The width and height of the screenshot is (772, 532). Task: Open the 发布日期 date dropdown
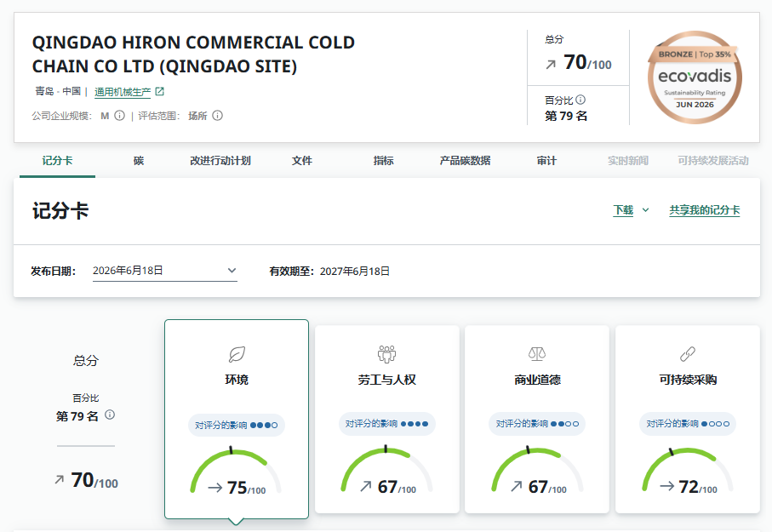click(x=165, y=271)
